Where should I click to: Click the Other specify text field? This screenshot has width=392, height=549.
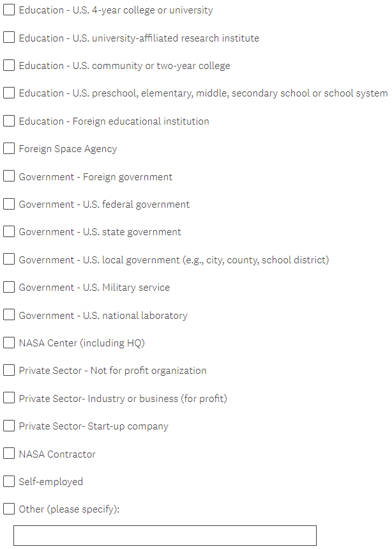(x=165, y=536)
